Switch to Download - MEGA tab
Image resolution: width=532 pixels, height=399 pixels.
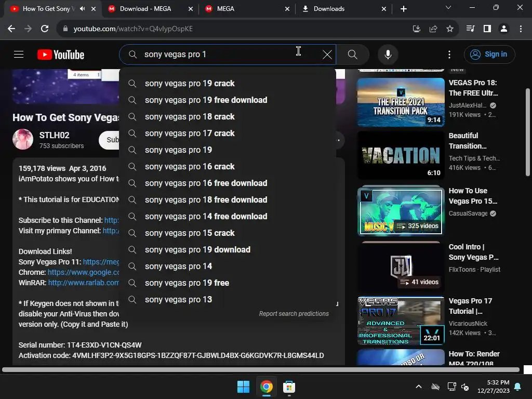click(145, 9)
